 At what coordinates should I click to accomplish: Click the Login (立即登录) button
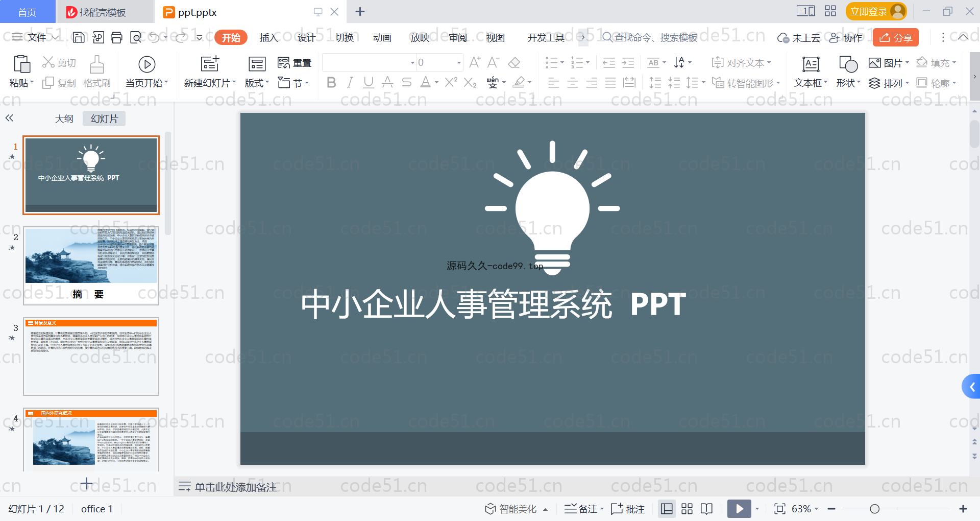(x=876, y=11)
